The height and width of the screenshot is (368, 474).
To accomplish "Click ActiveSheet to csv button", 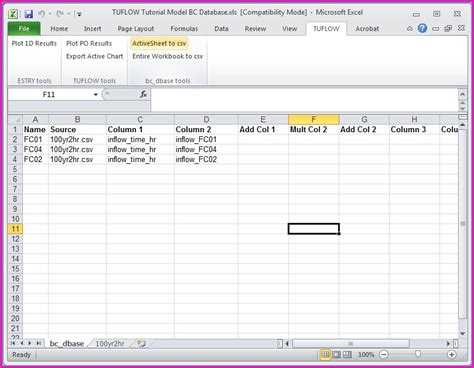I will (159, 43).
